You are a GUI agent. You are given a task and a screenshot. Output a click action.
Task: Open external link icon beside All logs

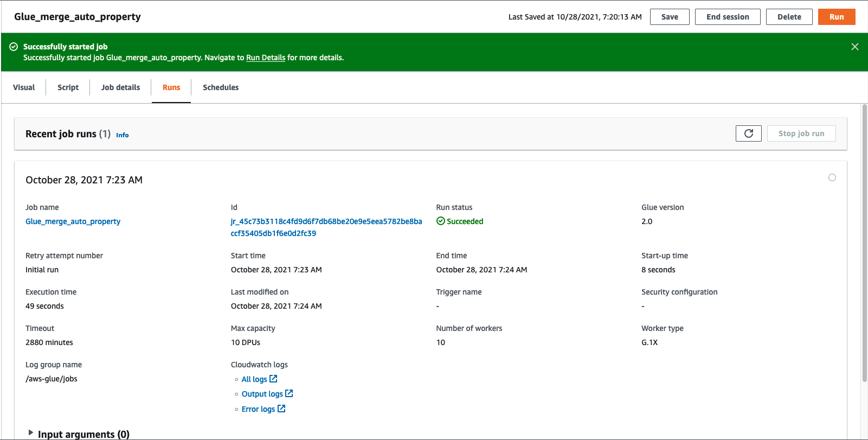(273, 379)
